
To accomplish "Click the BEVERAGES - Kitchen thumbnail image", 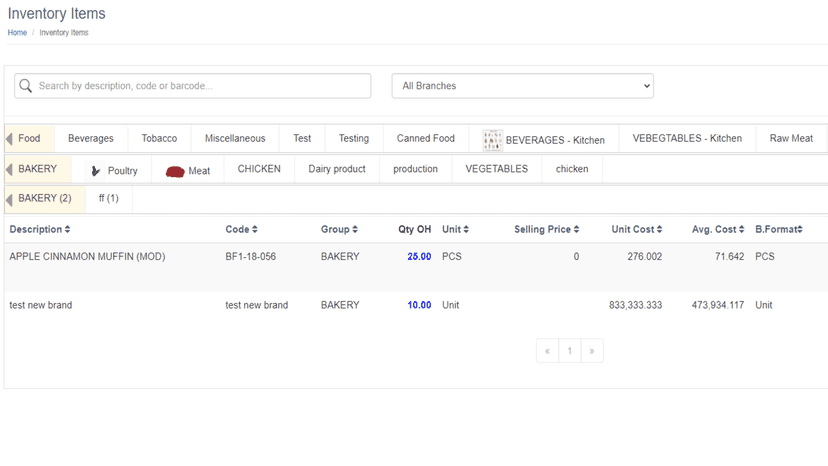I will [492, 140].
